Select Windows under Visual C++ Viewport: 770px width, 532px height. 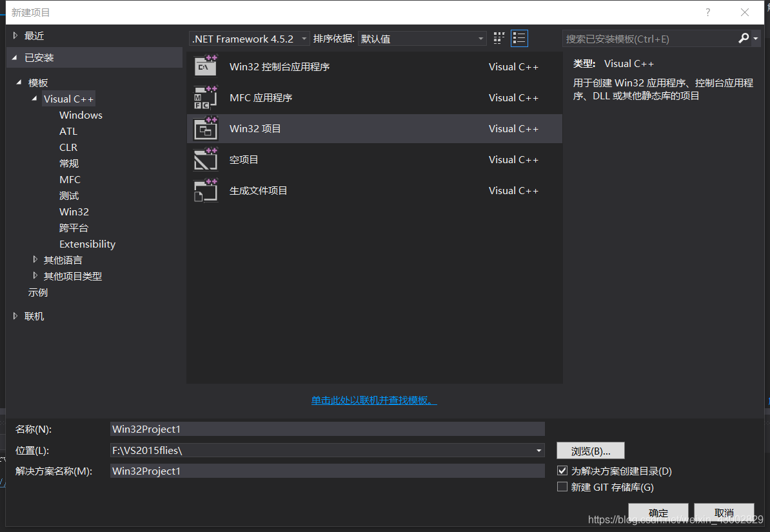click(81, 115)
